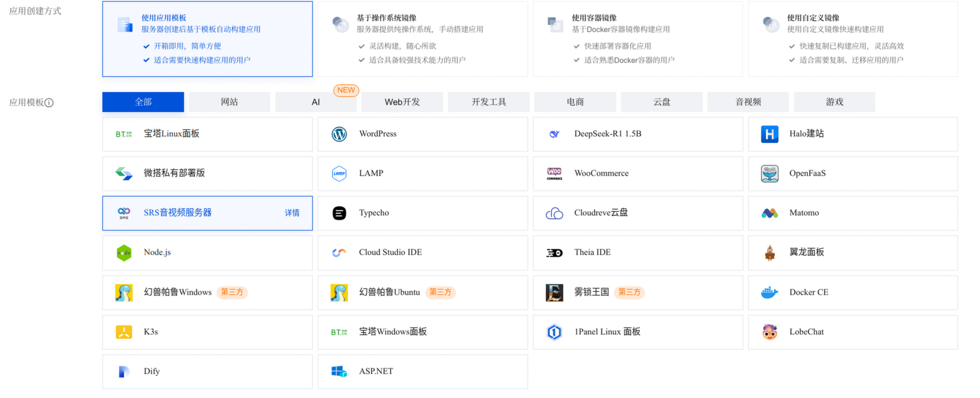
Task: Click the OpenFaaS logo icon
Action: click(770, 173)
